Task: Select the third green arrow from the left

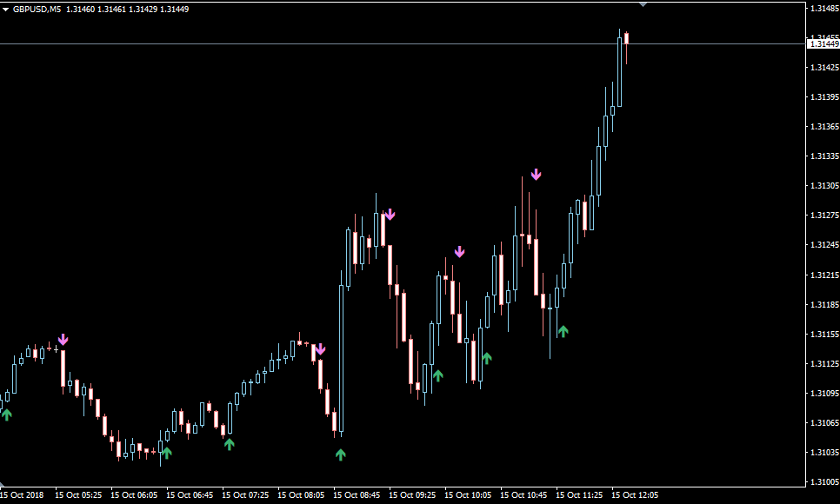Action: tap(229, 444)
